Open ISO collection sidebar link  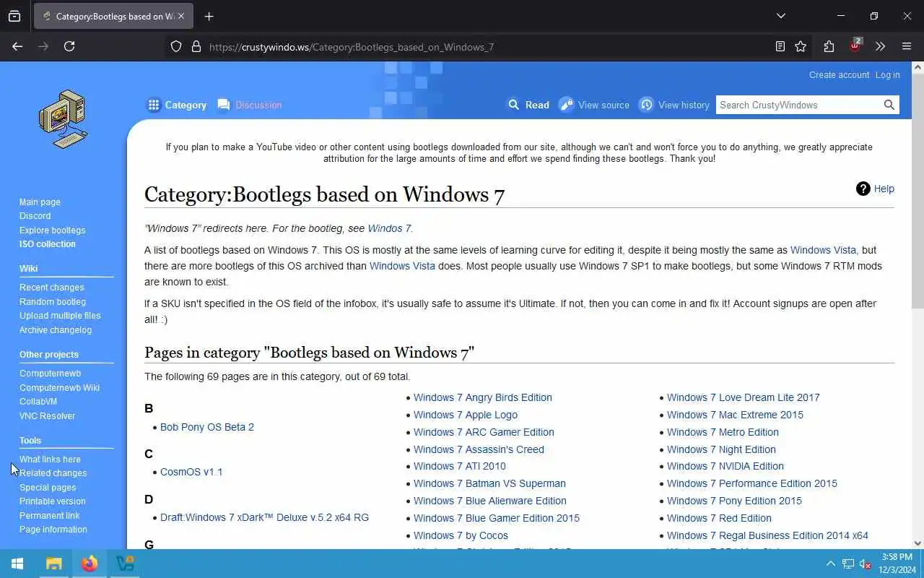(47, 244)
